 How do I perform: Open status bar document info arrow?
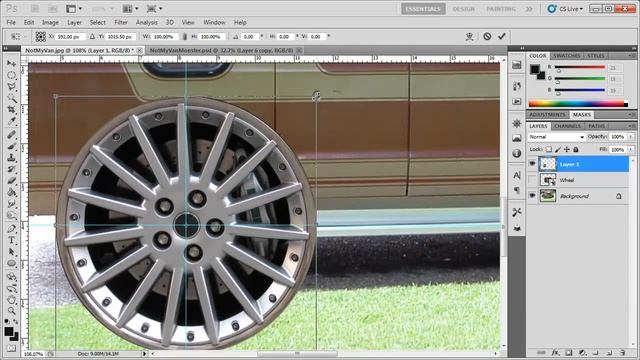pos(144,354)
